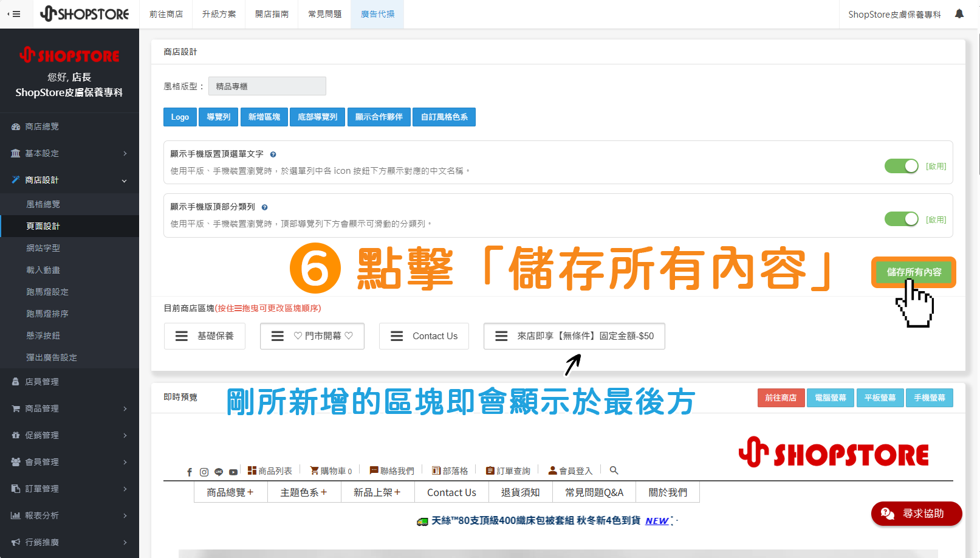Switch preview to 手機螢幕
Viewport: 980px width, 558px height.
click(x=930, y=398)
